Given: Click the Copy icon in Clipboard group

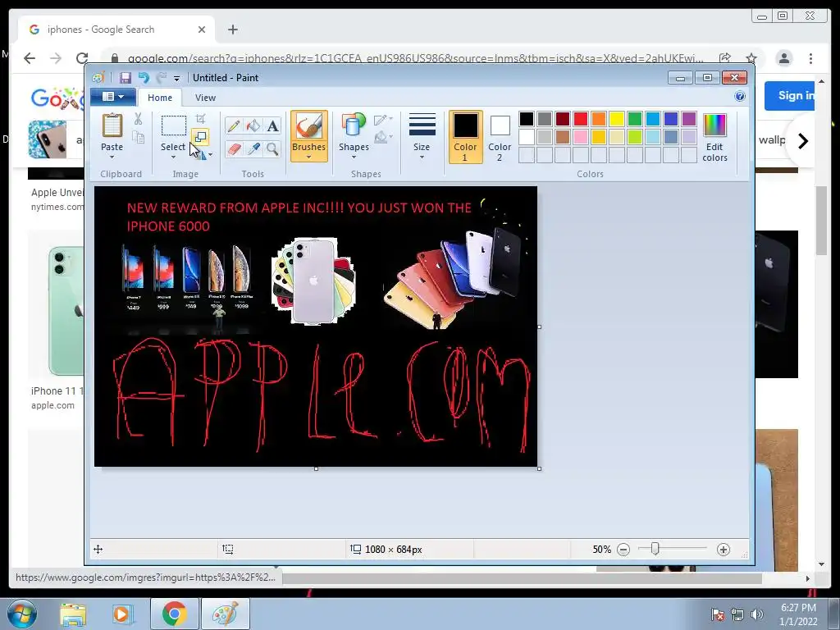Looking at the screenshot, I should point(138,138).
